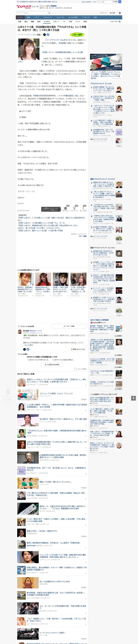Select 科学 category

pos(71,21)
